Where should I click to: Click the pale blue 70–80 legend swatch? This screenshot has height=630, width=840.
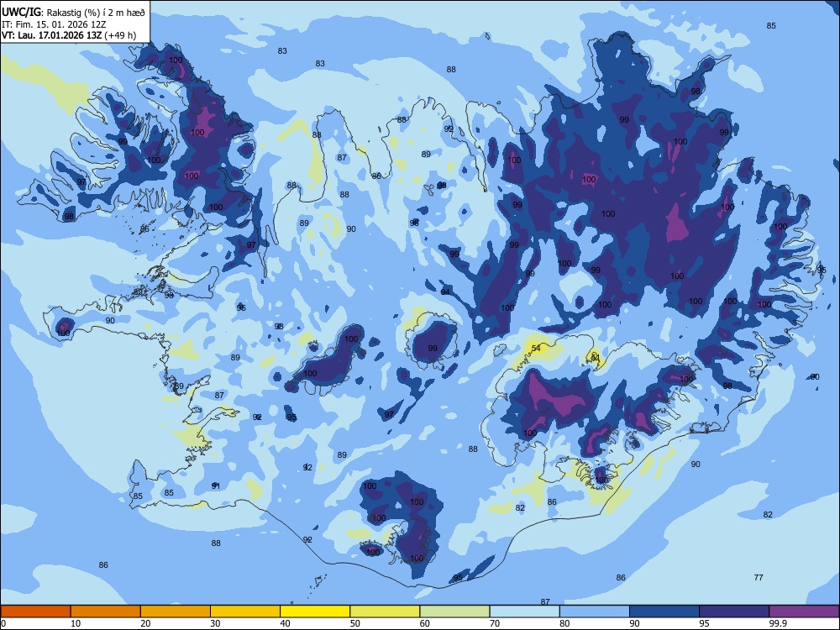pos(524,612)
